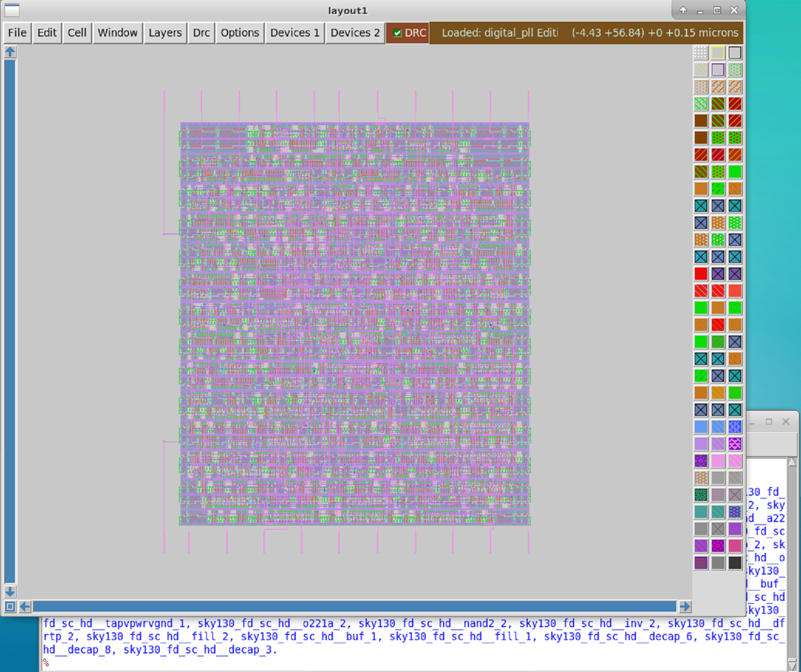The image size is (801, 672).
Task: Click the 'Loaded: digital_pll' status text
Action: tap(499, 33)
